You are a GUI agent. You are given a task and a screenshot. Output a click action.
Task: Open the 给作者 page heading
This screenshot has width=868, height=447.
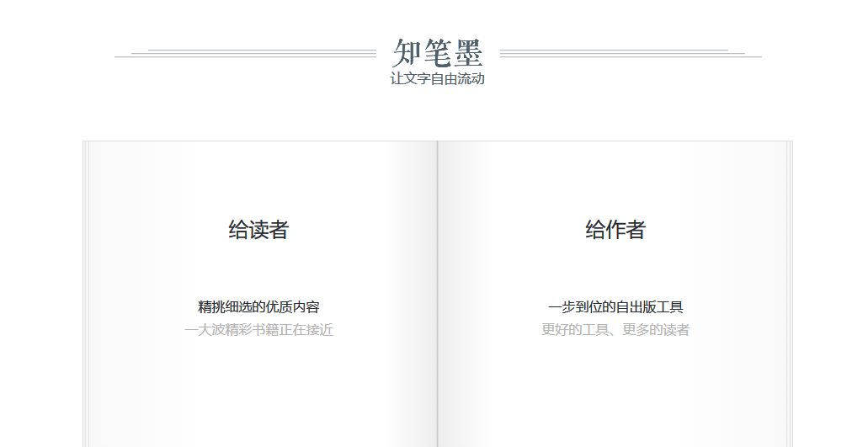pos(615,230)
